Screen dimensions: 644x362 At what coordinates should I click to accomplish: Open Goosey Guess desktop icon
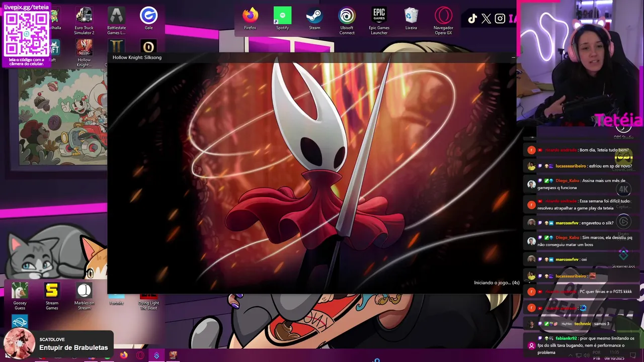[20, 296]
